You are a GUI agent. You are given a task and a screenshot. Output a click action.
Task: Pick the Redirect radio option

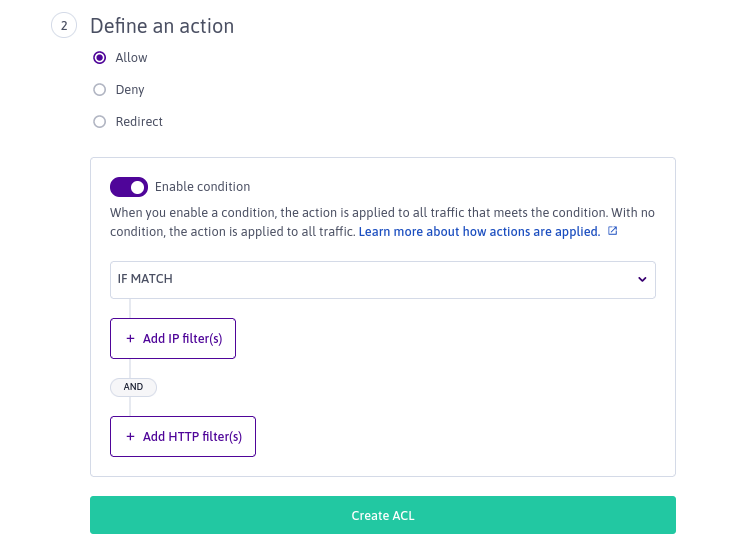coord(99,122)
